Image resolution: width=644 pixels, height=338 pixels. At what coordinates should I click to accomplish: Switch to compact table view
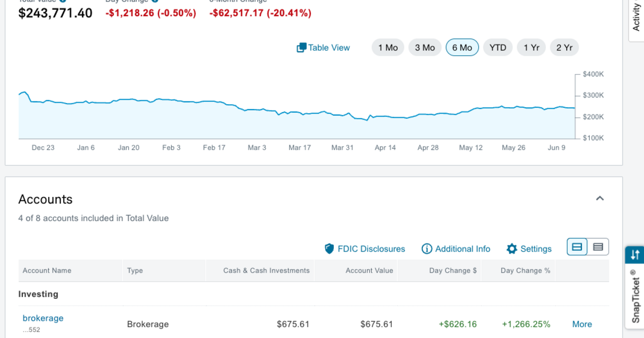598,247
